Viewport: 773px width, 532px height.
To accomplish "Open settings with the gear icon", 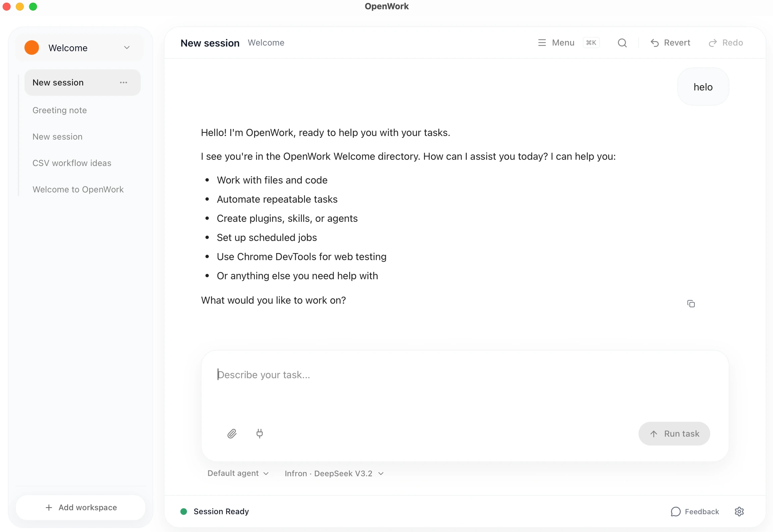I will [x=739, y=511].
